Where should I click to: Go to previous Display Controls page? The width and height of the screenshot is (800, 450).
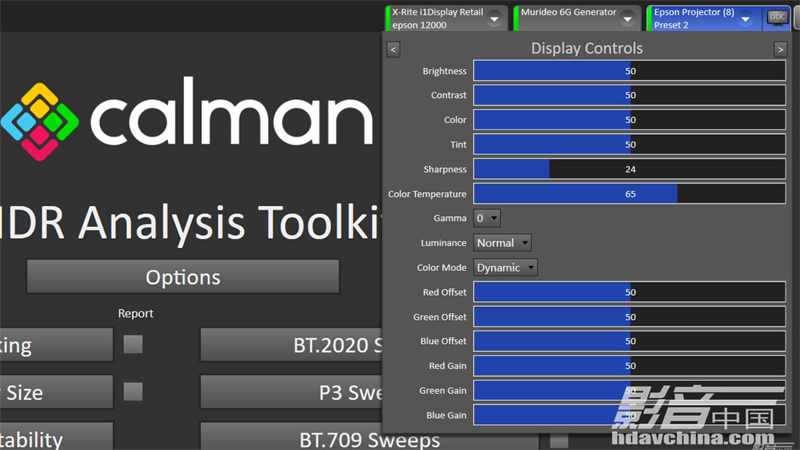click(393, 49)
